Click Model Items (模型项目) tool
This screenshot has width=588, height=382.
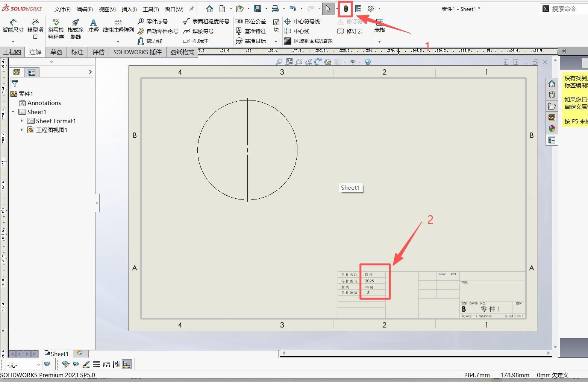coord(35,29)
